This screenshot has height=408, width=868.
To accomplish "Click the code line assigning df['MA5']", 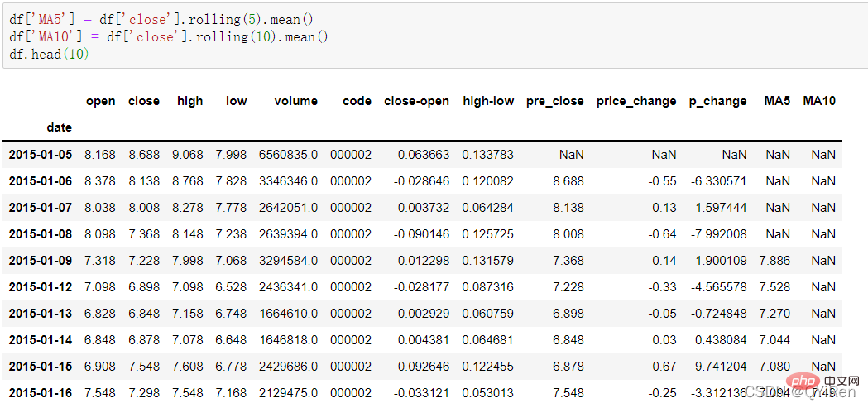I will click(x=161, y=19).
